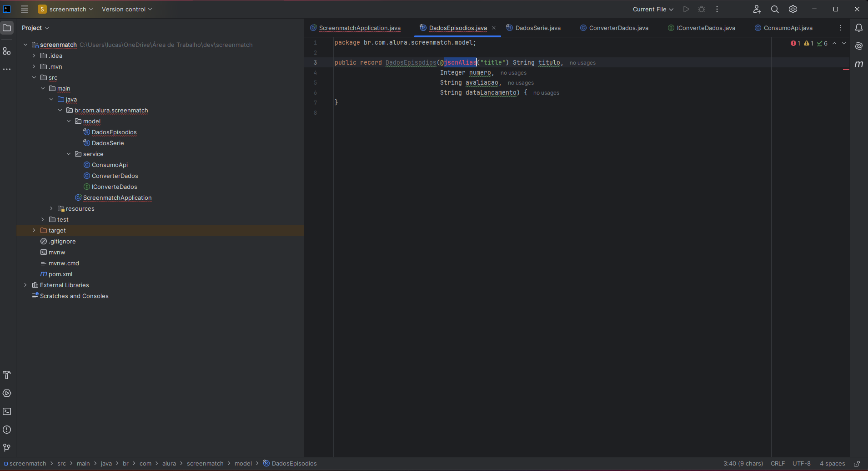
Task: Switch to ScreenmatchApplication.java tab
Action: pos(356,28)
